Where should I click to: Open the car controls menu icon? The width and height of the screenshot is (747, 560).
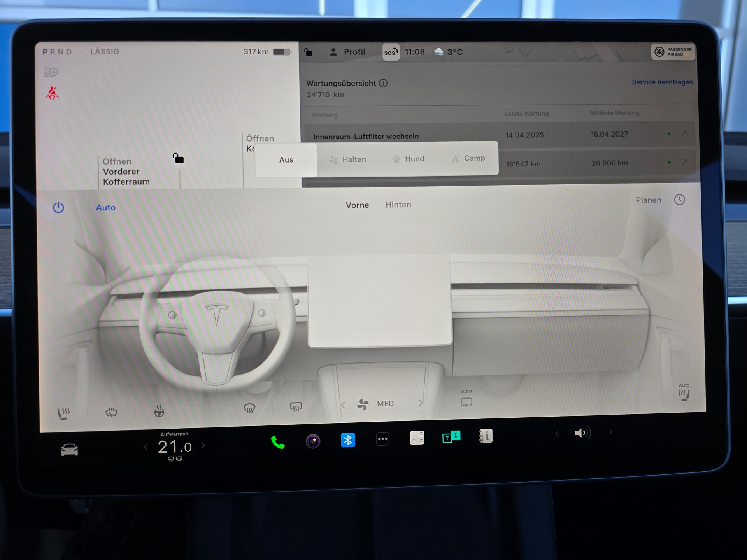coord(70,450)
